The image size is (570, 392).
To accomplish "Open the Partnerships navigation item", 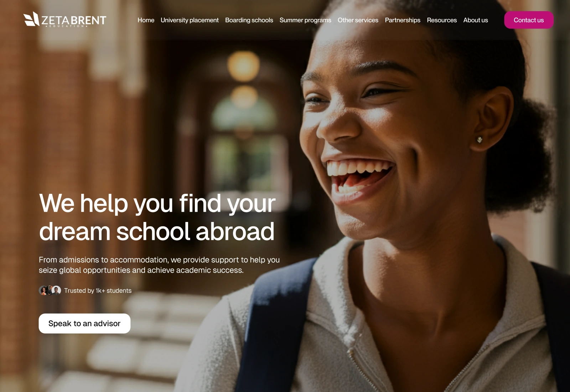I will pyautogui.click(x=403, y=20).
